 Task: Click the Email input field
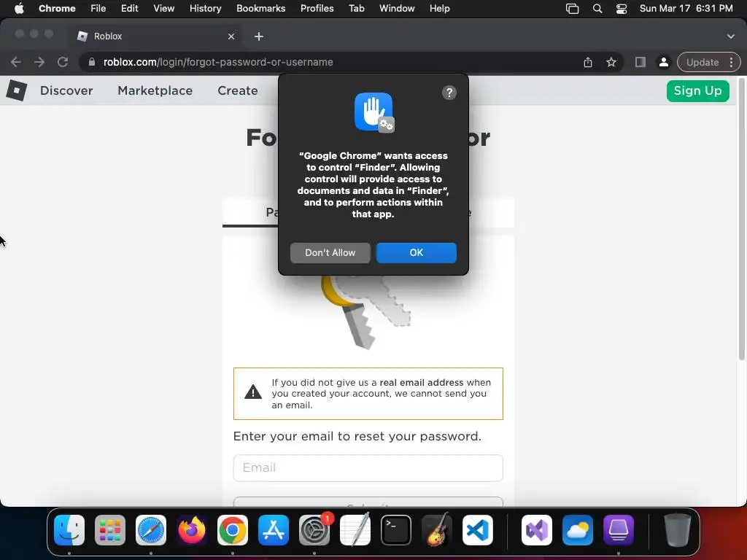coord(368,467)
